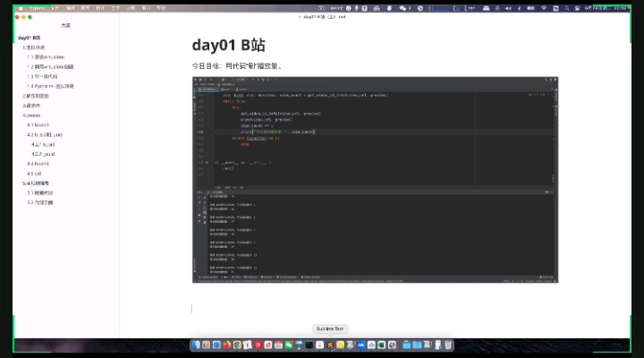Screen dimensions: 644x358
Task: Open the Calendar app in the Dock
Action: 278,345
